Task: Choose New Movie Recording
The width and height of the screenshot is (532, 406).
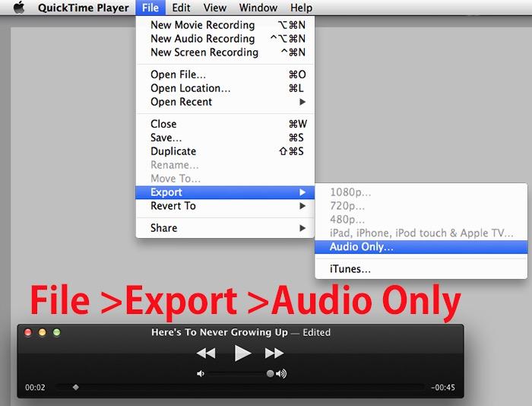Action: (225, 25)
